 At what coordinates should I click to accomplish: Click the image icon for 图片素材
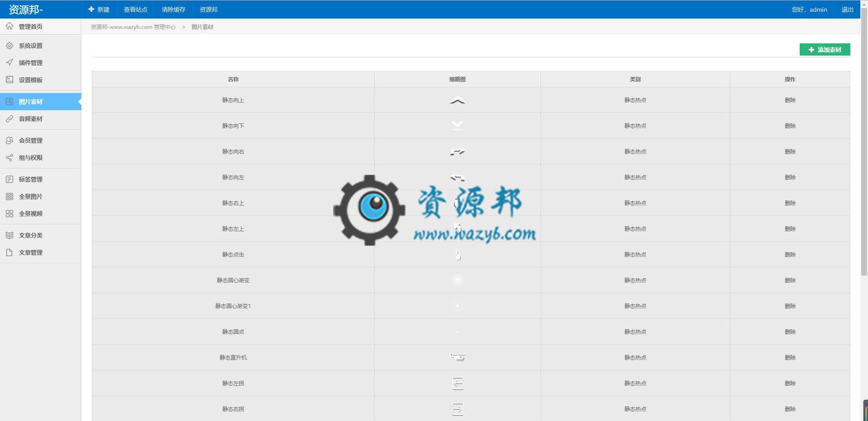tap(9, 102)
